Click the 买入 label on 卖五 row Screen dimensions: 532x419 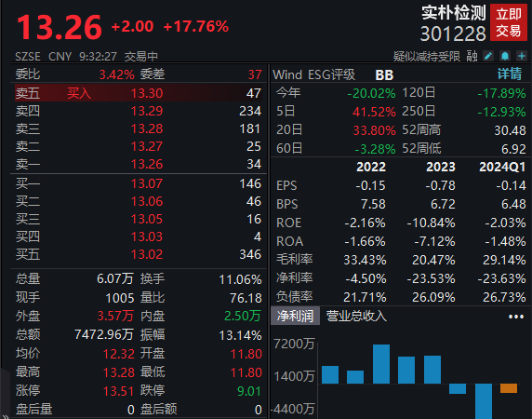click(x=79, y=93)
